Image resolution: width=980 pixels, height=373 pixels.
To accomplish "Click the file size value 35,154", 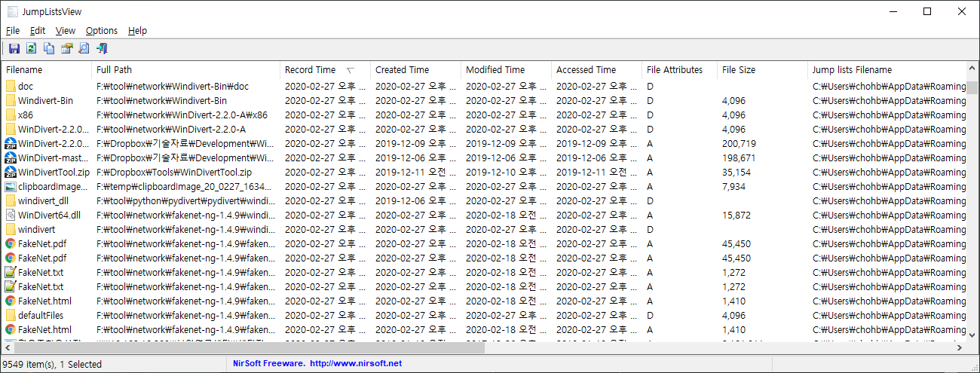I will 737,173.
